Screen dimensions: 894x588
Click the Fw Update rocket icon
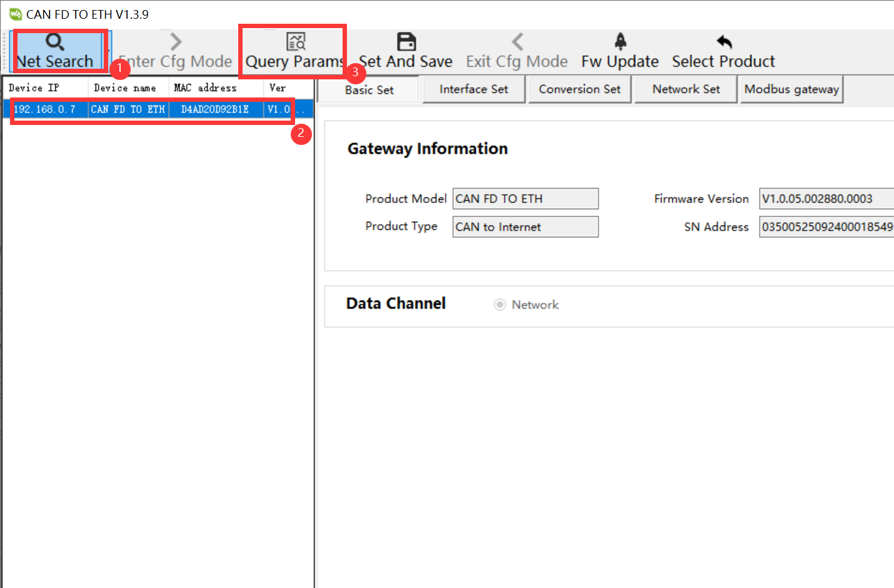pos(620,42)
